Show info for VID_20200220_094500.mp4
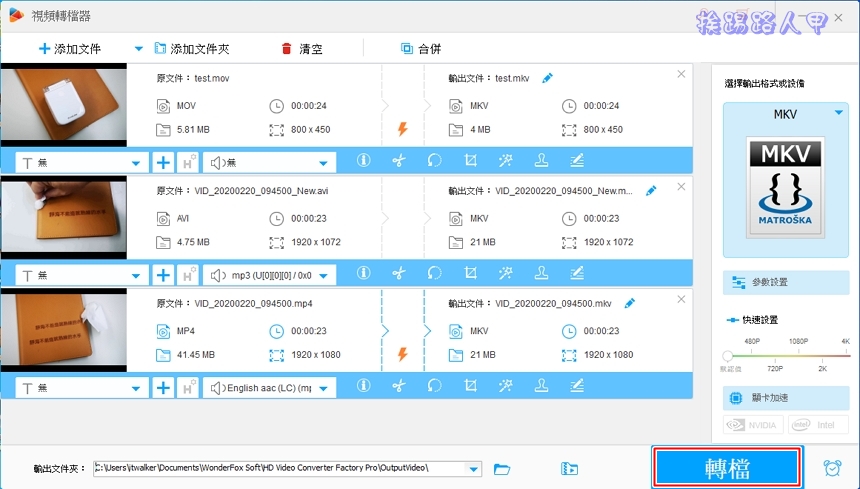This screenshot has width=860, height=489. [363, 386]
